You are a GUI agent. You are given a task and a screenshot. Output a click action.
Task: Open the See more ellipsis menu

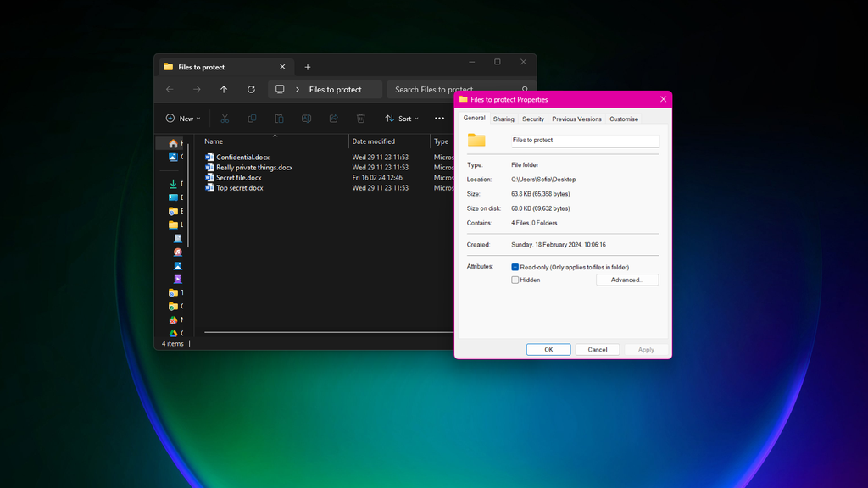[439, 118]
